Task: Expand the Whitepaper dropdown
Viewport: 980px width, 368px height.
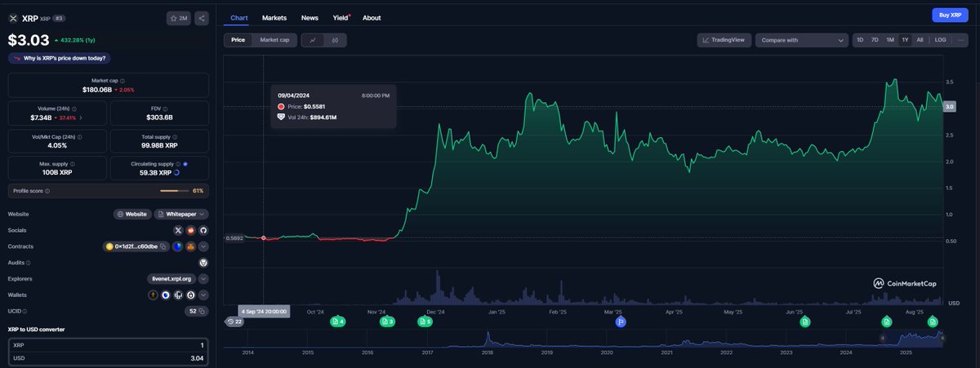Action: [181, 214]
